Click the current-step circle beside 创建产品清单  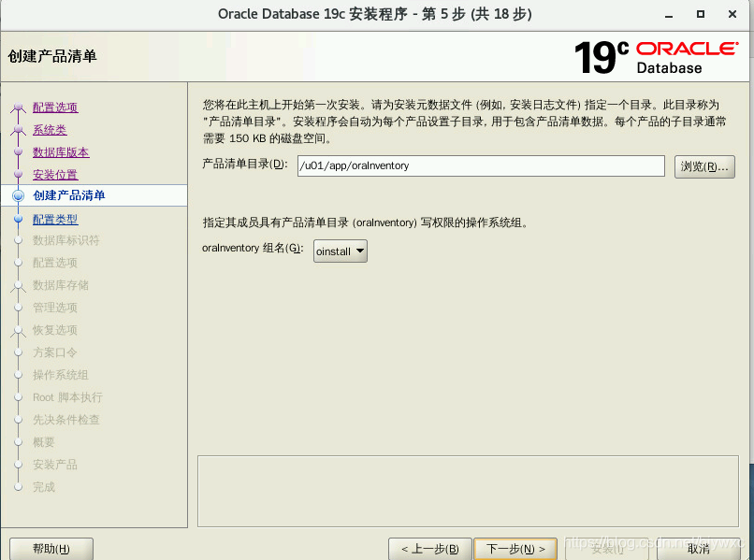(x=19, y=195)
